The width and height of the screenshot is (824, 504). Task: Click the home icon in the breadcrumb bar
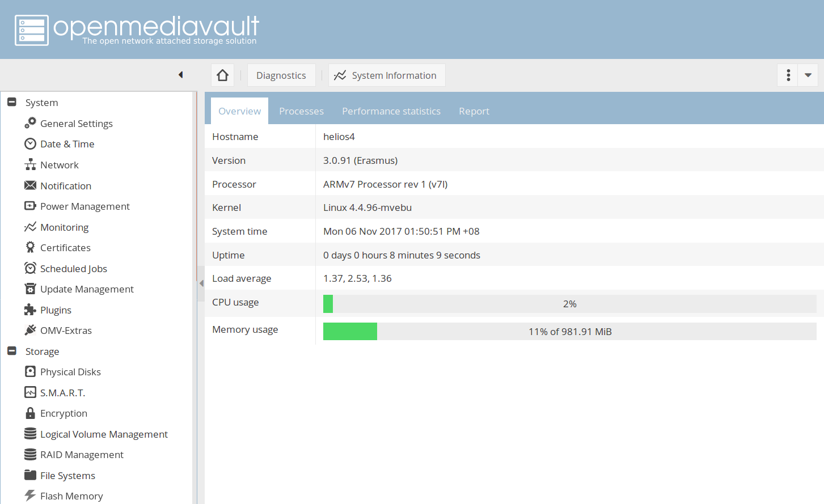[x=223, y=75]
